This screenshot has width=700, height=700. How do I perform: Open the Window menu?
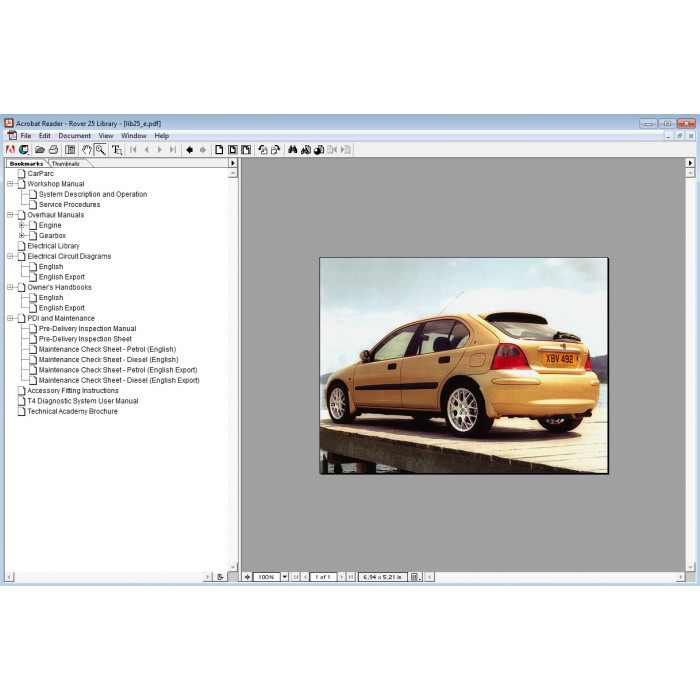(x=134, y=136)
